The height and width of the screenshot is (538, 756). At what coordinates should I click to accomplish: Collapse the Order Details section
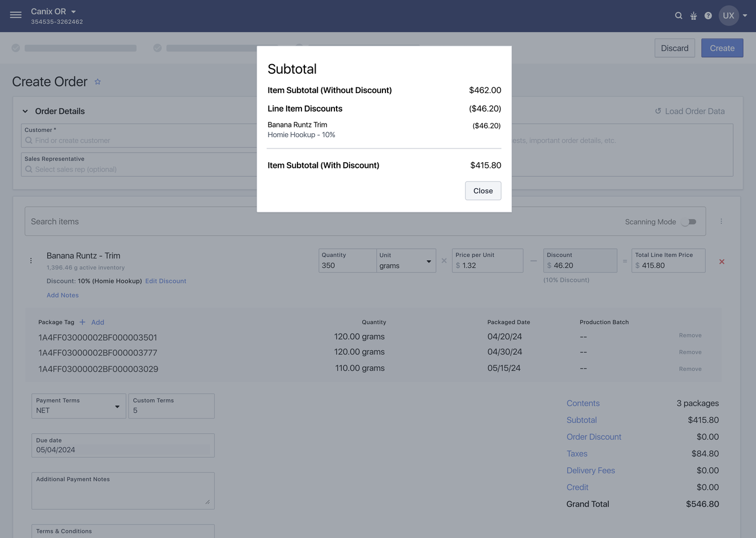click(x=25, y=111)
